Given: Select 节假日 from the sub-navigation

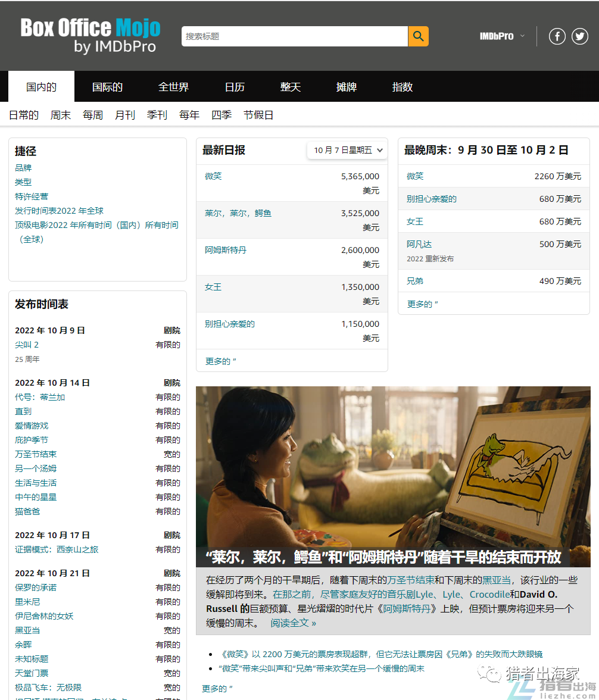Looking at the screenshot, I should coord(258,114).
